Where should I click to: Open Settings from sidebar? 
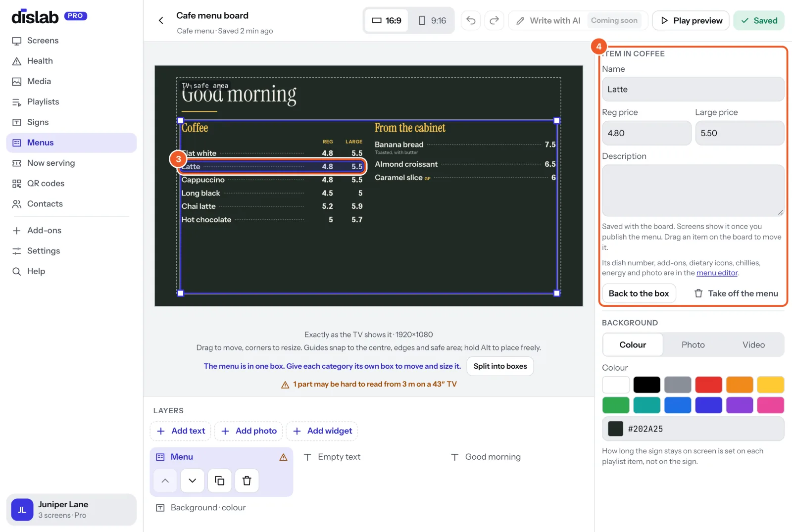(71, 251)
